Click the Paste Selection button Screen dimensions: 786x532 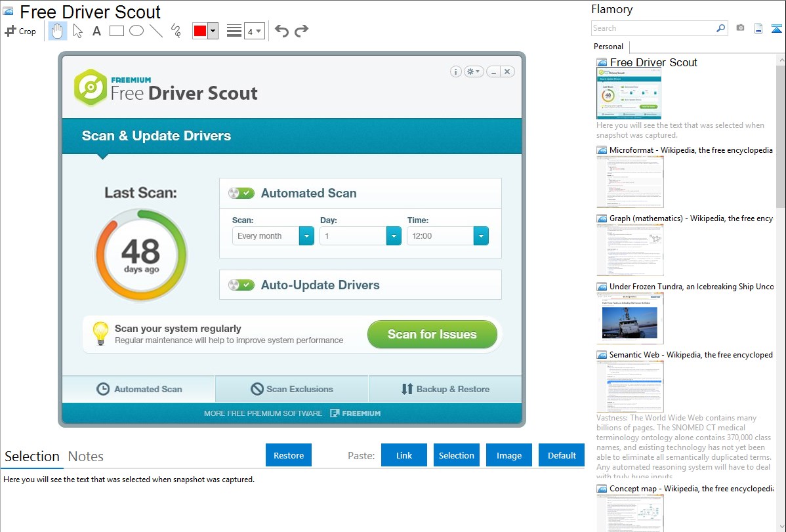click(x=457, y=455)
